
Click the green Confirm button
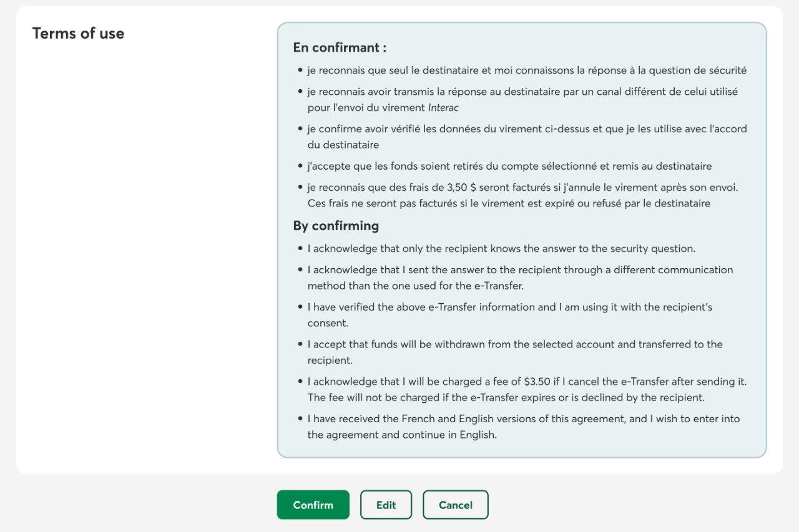tap(313, 505)
